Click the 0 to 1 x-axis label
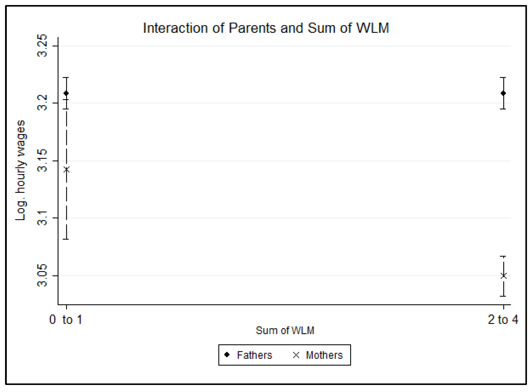The width and height of the screenshot is (532, 392). (66, 319)
